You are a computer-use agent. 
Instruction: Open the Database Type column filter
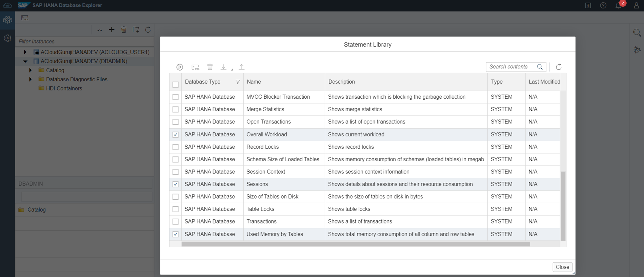coord(238,82)
